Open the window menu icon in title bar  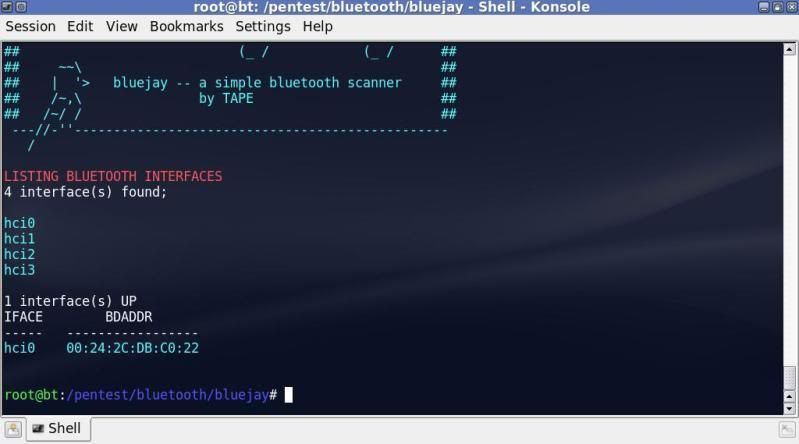point(7,7)
